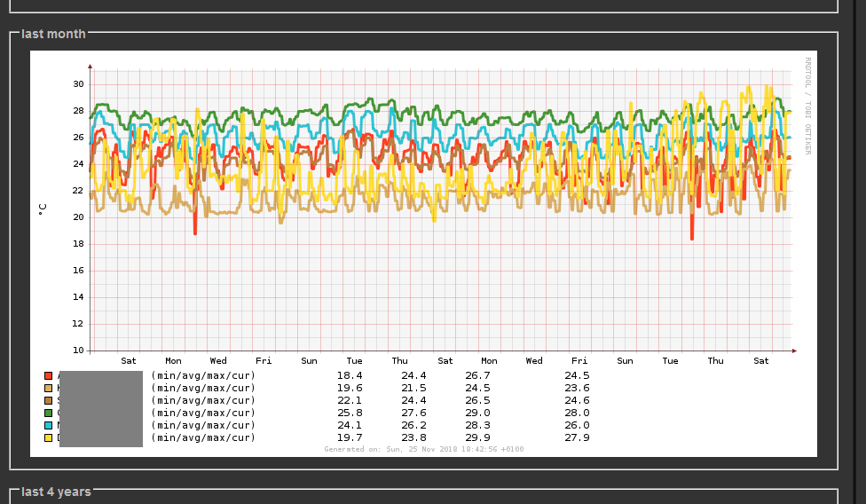Click the red arrowhead atop the y-axis
Screen dimensions: 866x504
tap(90, 67)
